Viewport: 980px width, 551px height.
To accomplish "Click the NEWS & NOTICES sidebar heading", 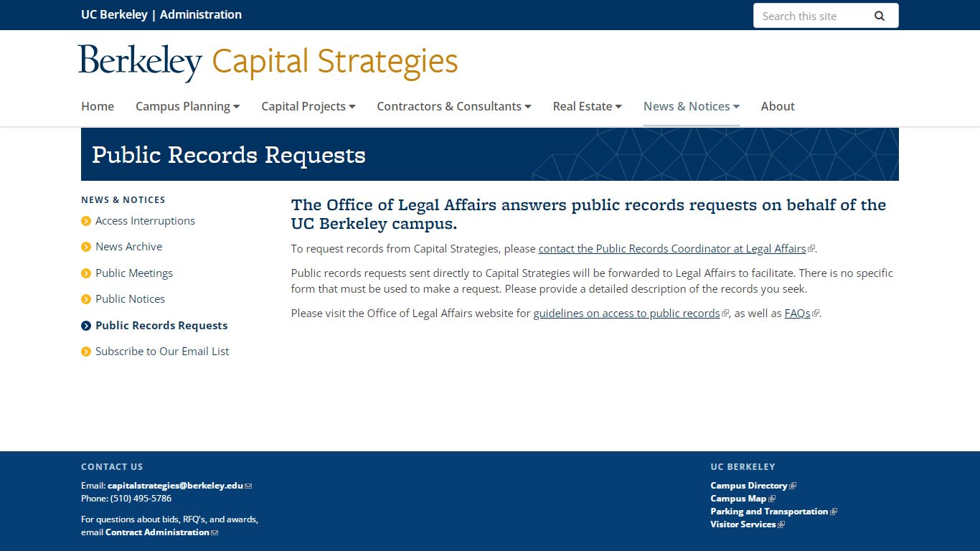I will [123, 200].
